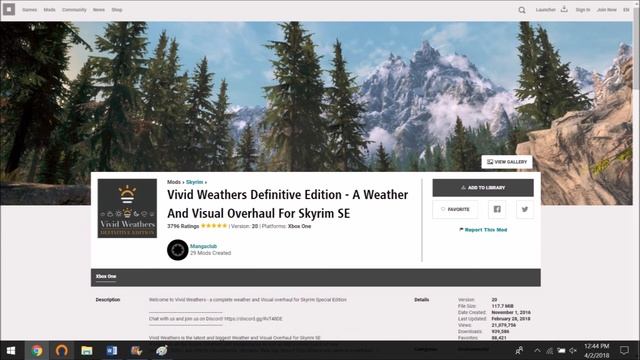Image resolution: width=640 pixels, height=360 pixels.
Task: Click the Join Now link
Action: tap(607, 10)
